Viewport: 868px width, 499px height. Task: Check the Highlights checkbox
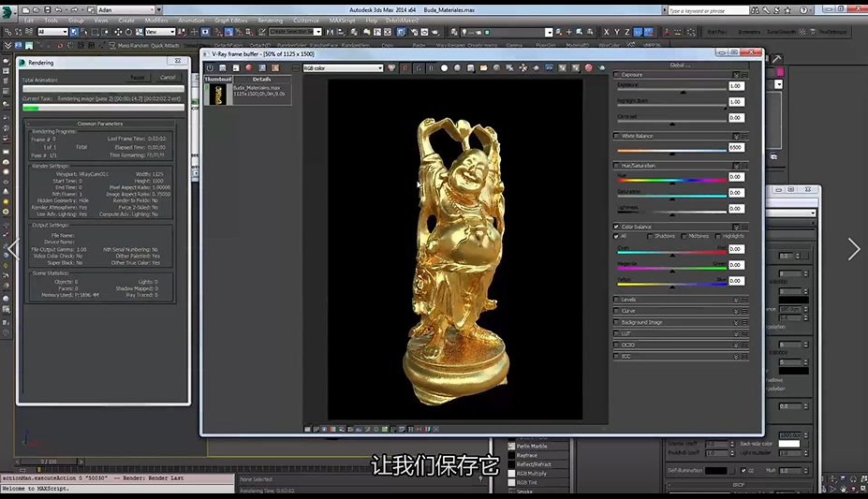point(718,236)
